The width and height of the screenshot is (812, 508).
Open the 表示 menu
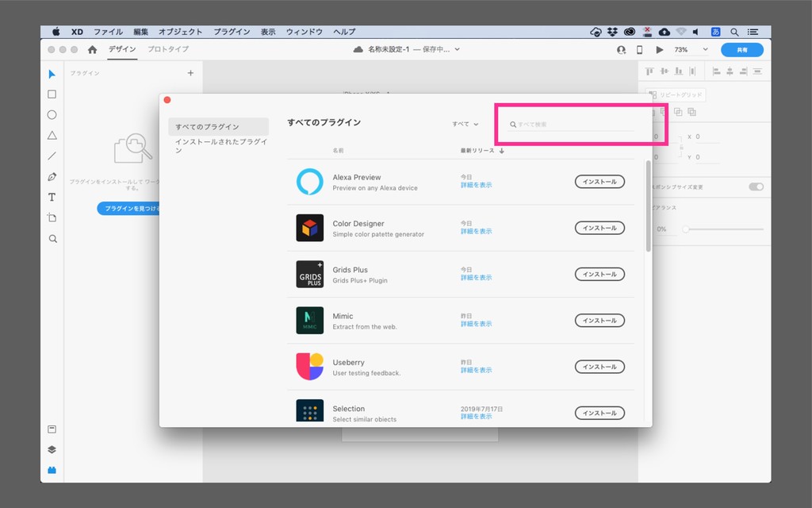point(268,32)
